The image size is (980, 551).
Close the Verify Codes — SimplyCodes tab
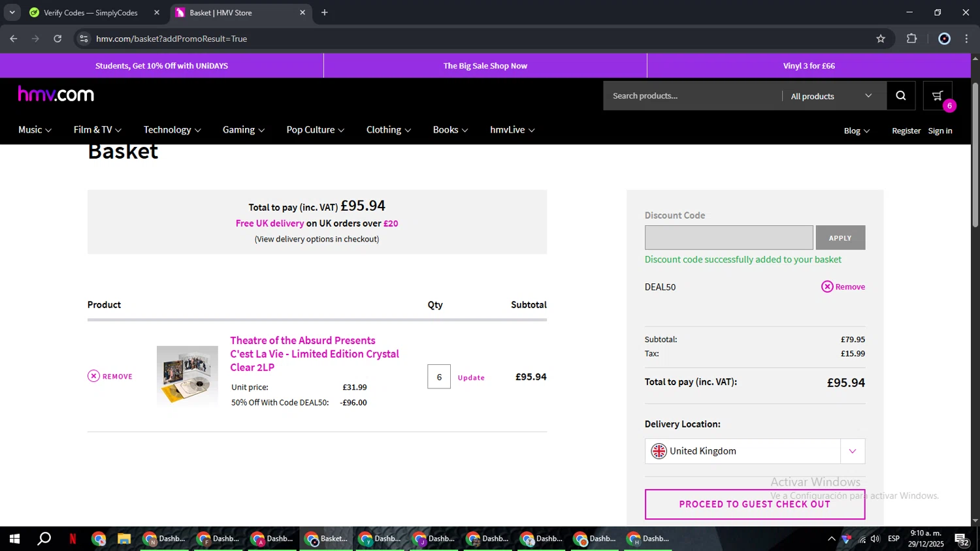coord(157,12)
